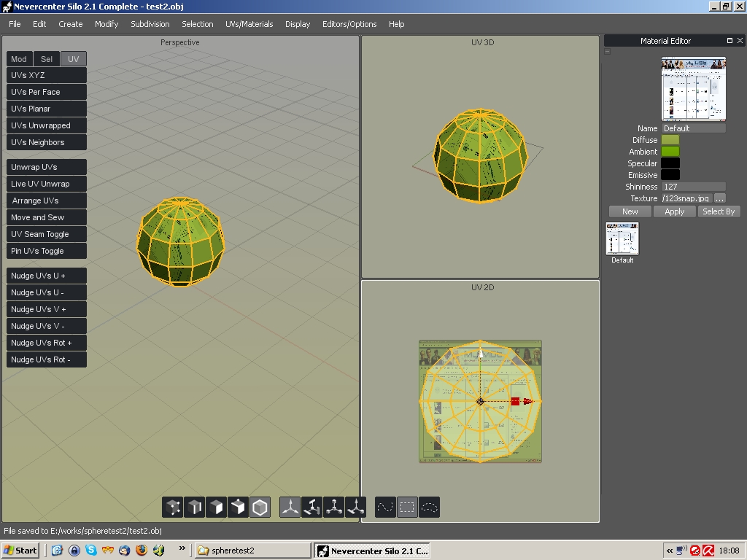This screenshot has height=560, width=747.
Task: Activate the scale manipulator icon
Action: [x=334, y=507]
